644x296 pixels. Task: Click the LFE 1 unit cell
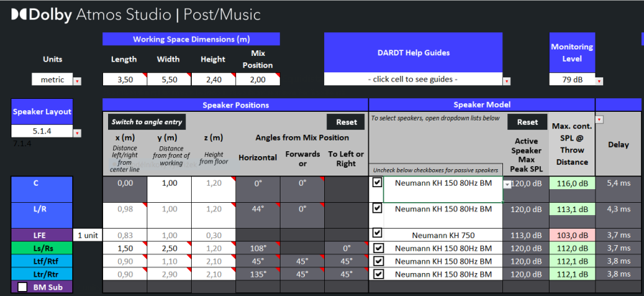click(x=88, y=235)
